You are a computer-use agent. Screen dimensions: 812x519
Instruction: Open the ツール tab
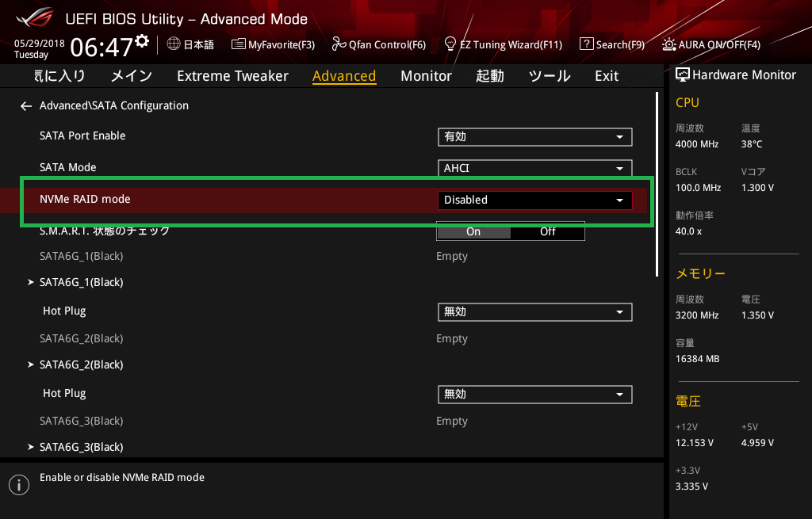550,76
